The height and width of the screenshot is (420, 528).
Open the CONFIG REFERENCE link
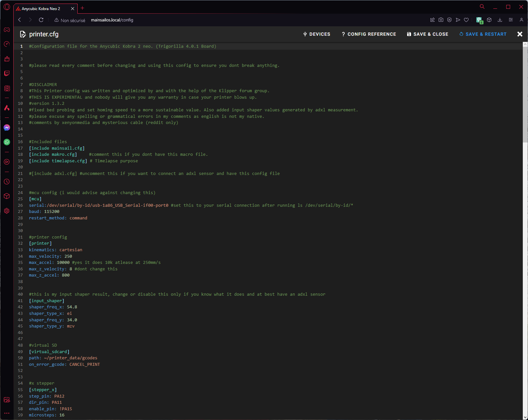coord(368,34)
